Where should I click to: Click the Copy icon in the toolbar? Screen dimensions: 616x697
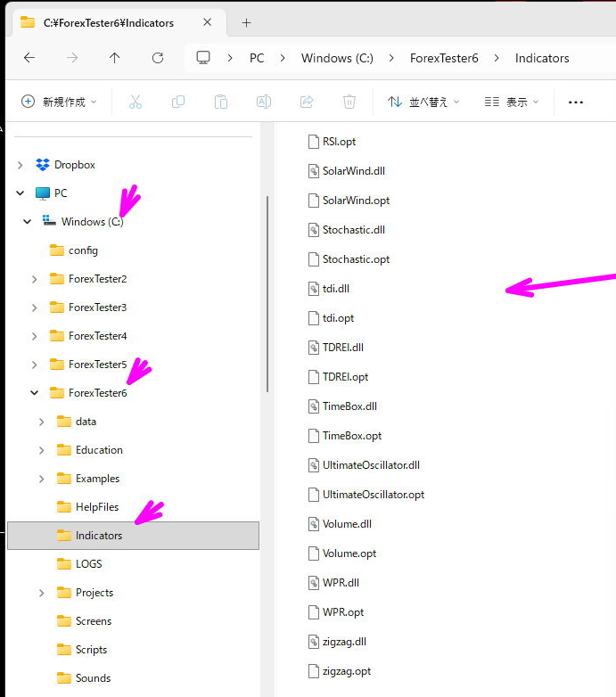click(x=178, y=102)
